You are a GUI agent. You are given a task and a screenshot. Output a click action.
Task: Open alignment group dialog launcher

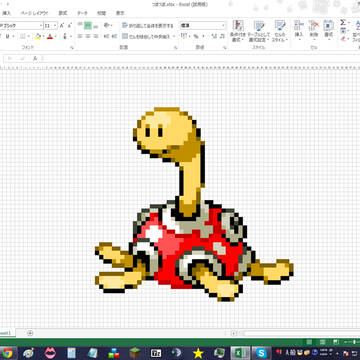(x=176, y=48)
